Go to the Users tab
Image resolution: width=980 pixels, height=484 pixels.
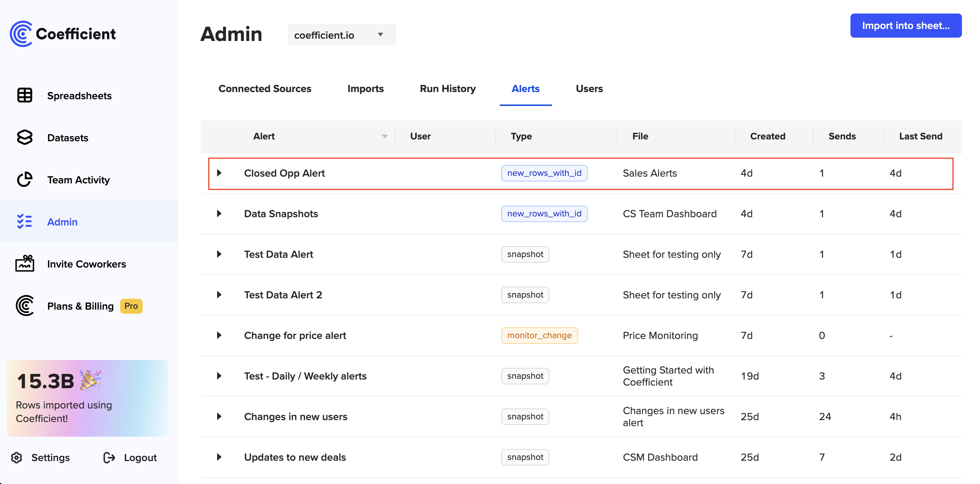(x=589, y=89)
